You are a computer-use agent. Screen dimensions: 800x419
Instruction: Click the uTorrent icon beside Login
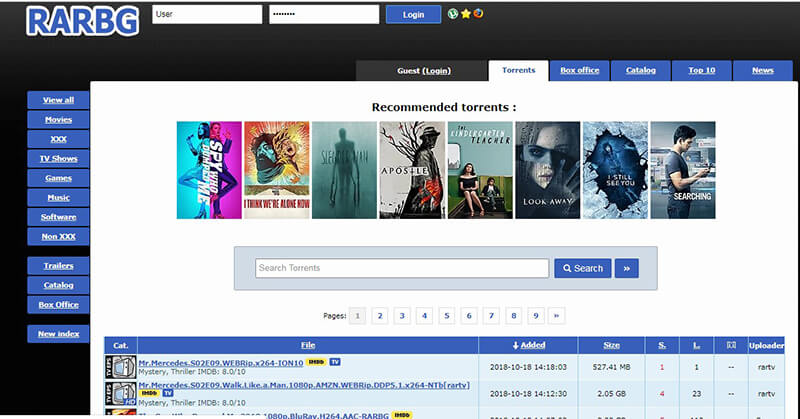point(453,14)
